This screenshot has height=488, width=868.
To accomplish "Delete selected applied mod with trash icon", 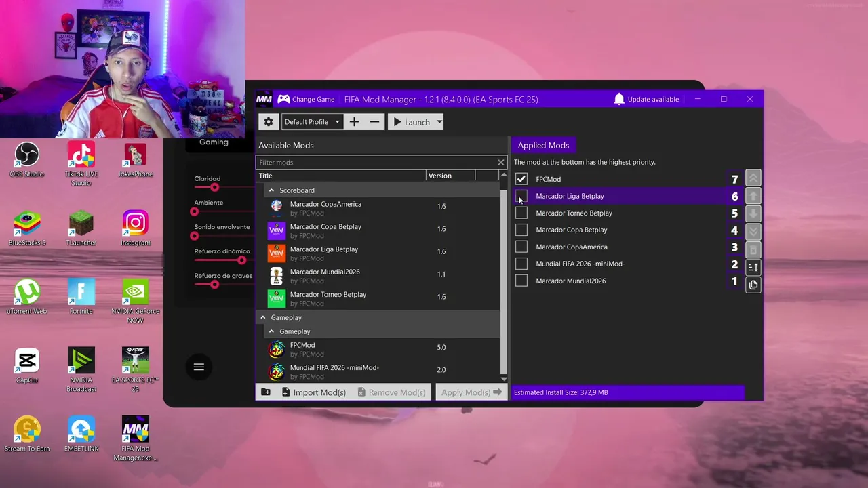I will tap(753, 249).
